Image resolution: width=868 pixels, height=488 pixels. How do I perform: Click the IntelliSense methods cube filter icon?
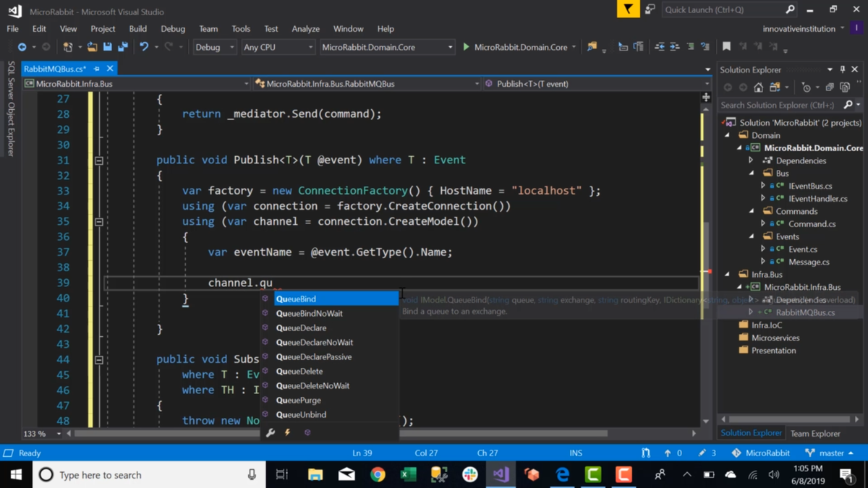tap(307, 432)
